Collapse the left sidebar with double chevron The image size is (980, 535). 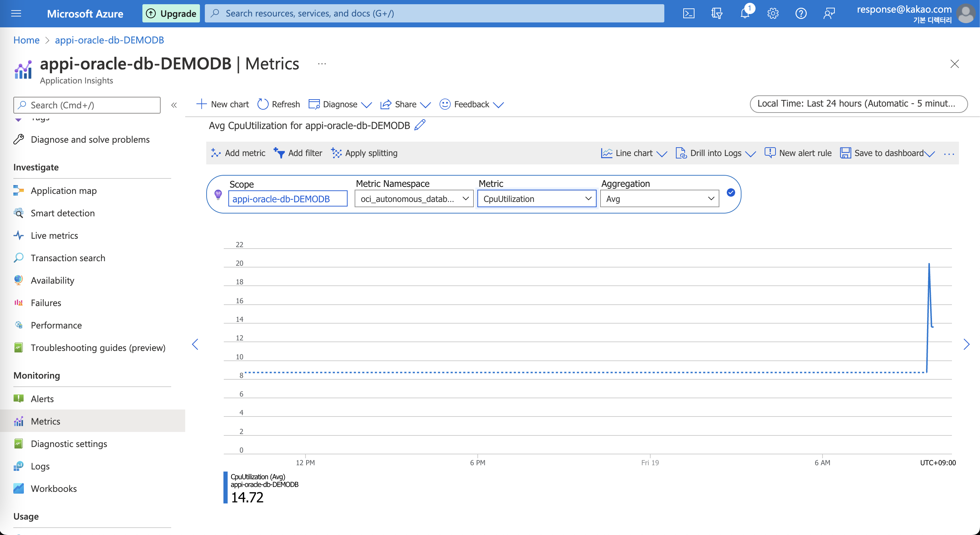174,105
